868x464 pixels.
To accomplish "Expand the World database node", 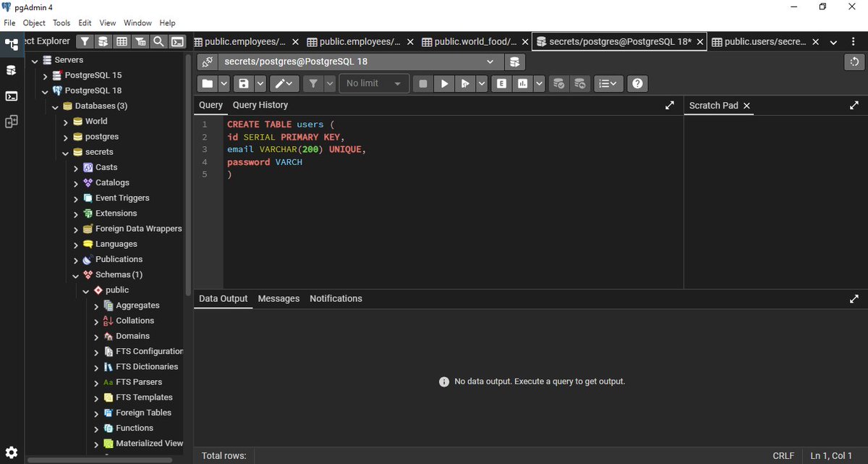I will tap(66, 122).
